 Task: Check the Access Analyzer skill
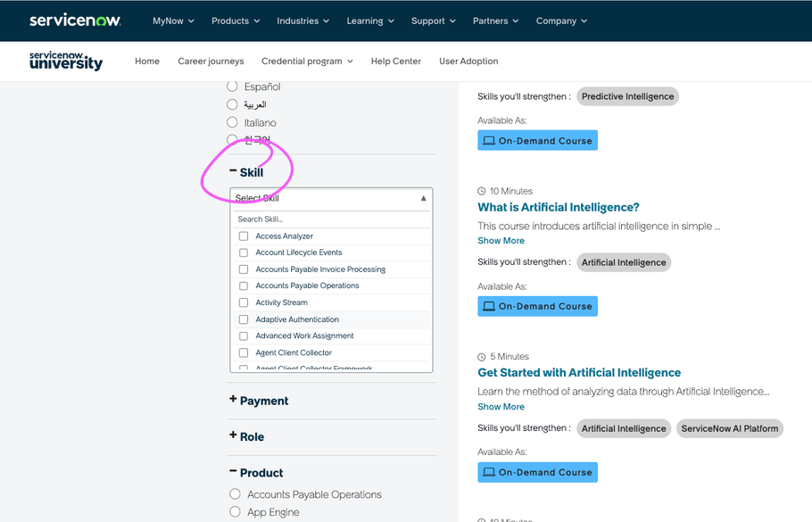244,236
